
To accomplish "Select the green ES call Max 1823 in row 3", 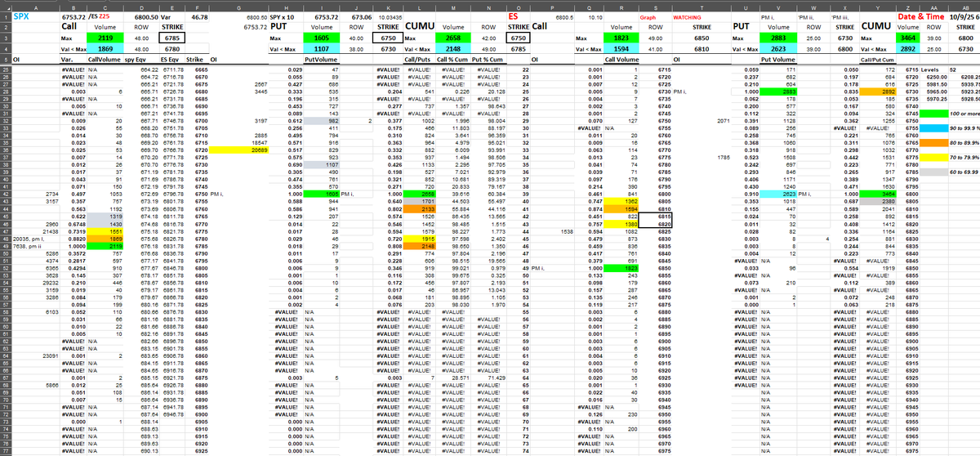I will 621,38.
